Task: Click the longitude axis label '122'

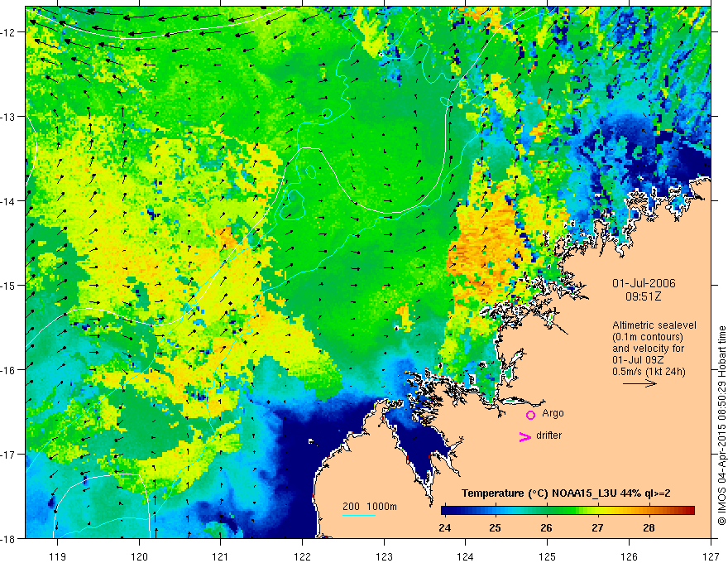Action: pos(302,557)
